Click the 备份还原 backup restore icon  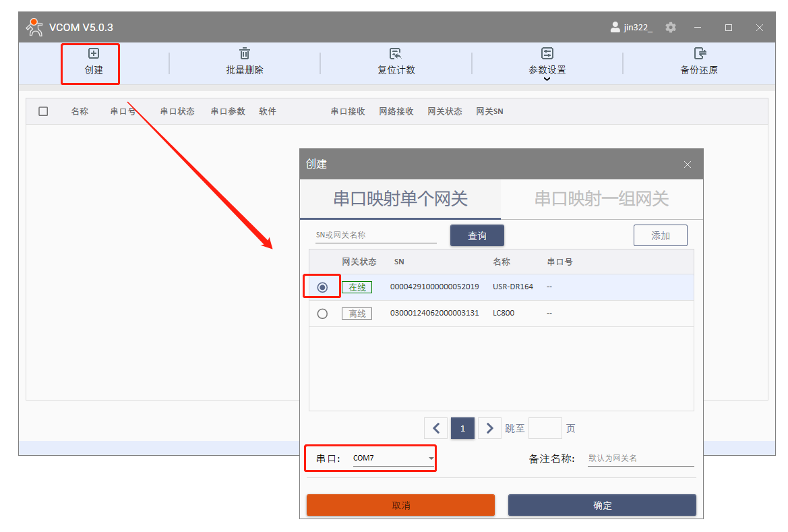[x=699, y=54]
